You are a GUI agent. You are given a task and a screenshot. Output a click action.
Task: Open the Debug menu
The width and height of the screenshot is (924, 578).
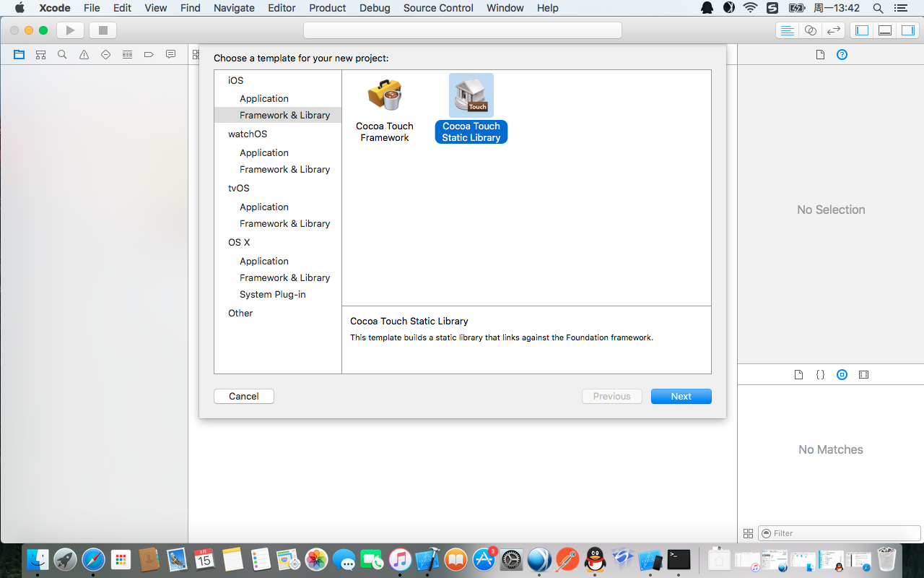(375, 8)
